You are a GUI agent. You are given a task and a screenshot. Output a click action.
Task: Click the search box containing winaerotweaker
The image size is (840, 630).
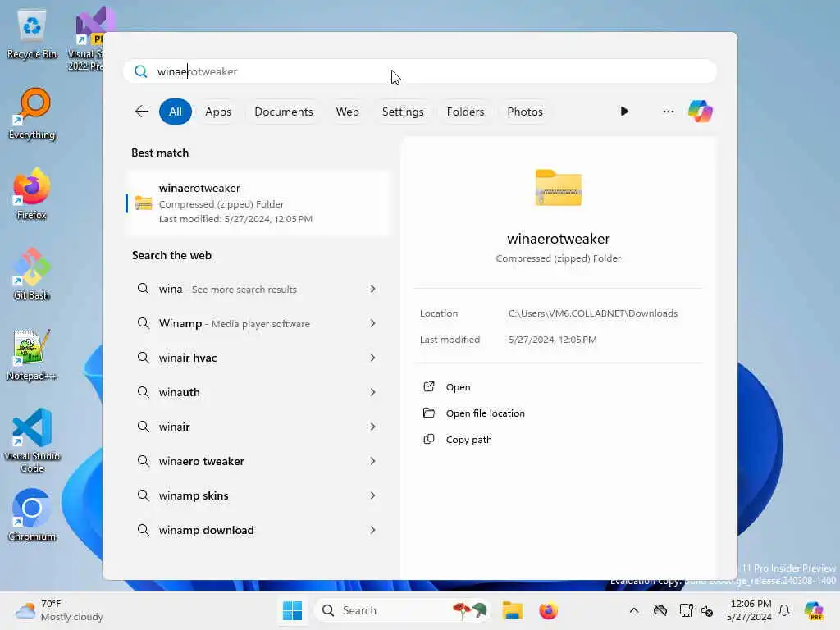pos(420,71)
